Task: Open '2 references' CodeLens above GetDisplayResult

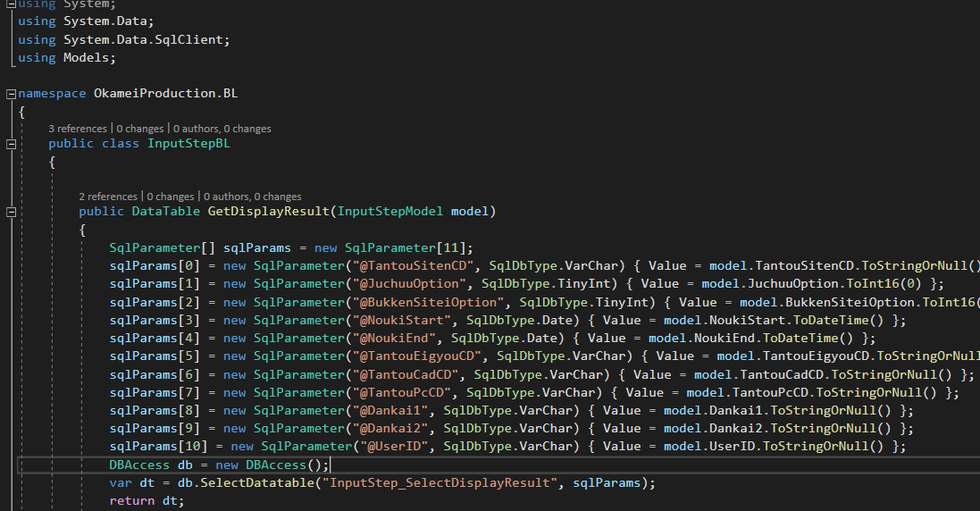Action: [108, 197]
